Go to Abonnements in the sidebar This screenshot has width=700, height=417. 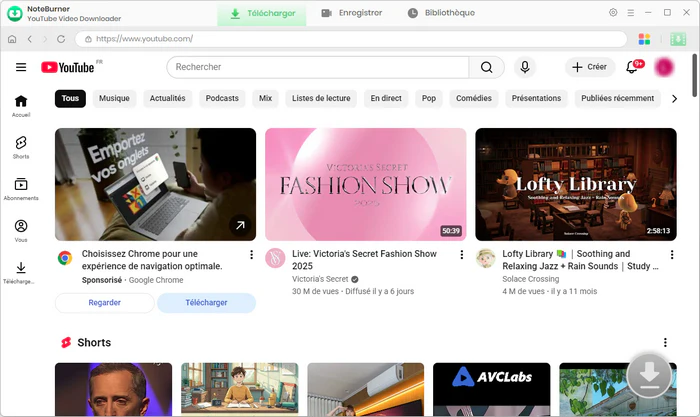[x=21, y=189]
